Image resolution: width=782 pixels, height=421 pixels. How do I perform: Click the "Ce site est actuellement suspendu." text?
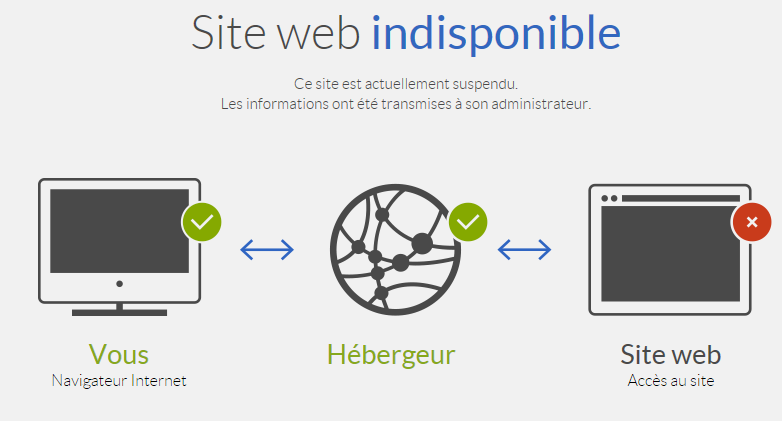click(x=406, y=84)
